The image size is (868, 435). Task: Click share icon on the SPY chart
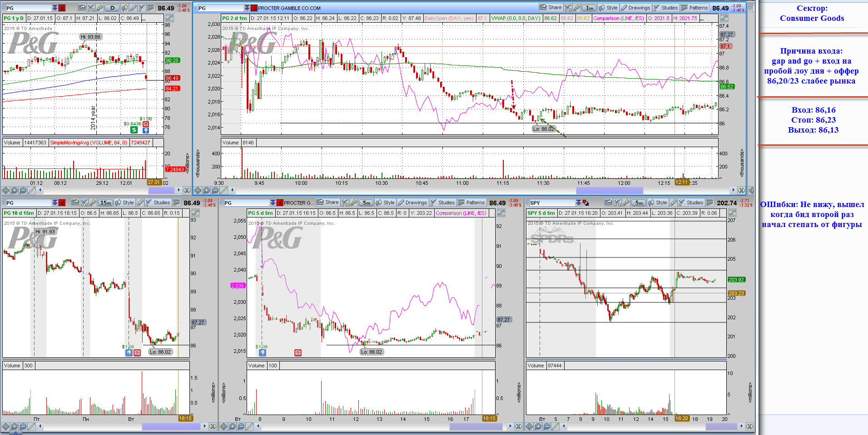click(609, 203)
